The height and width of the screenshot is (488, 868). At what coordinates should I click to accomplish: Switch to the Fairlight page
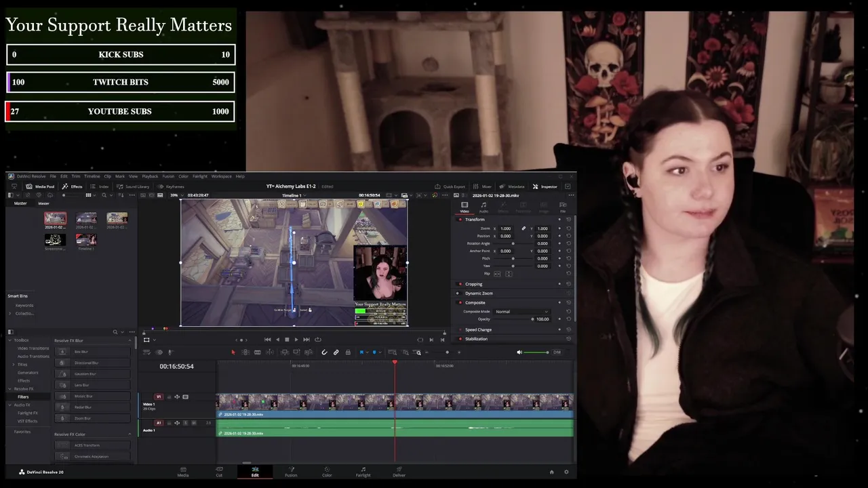(x=363, y=472)
